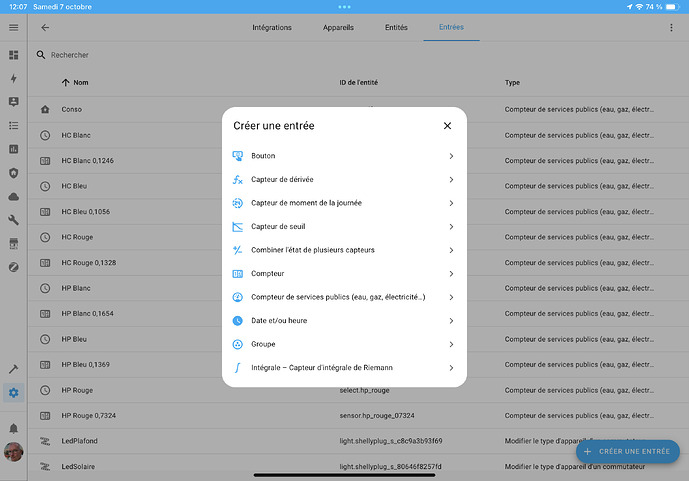Choose Capteur de moment de la journée

click(344, 203)
